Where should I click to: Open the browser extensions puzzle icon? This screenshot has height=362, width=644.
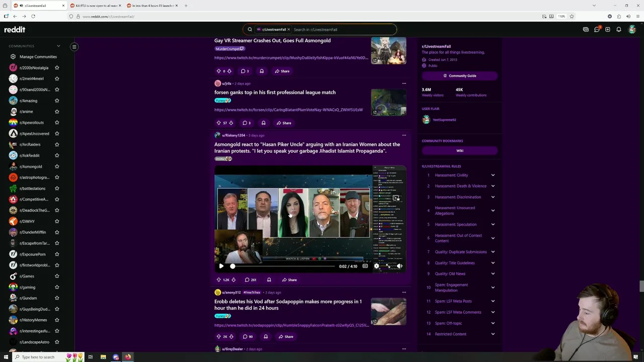pos(619,16)
